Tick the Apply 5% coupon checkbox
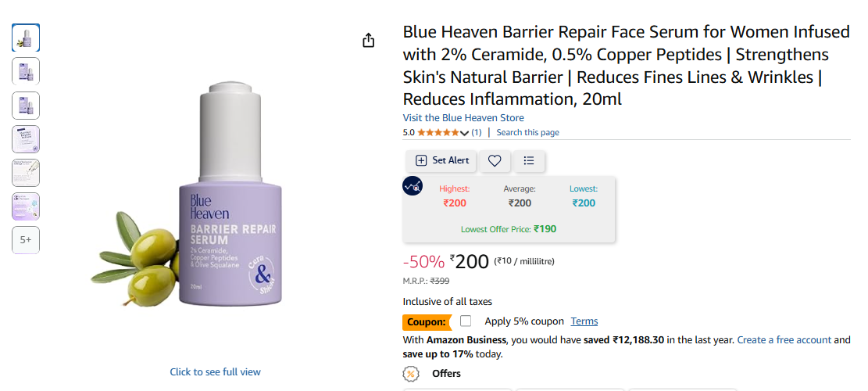 [466, 321]
